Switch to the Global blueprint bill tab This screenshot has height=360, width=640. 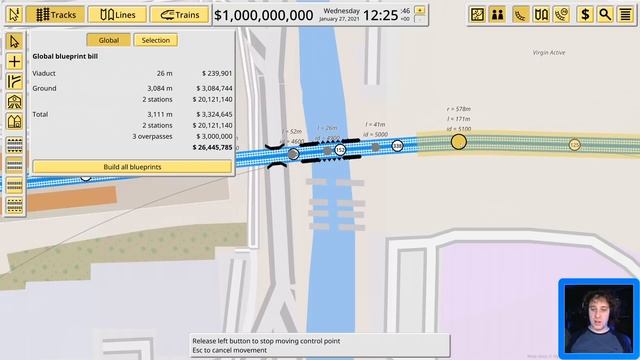pyautogui.click(x=109, y=40)
